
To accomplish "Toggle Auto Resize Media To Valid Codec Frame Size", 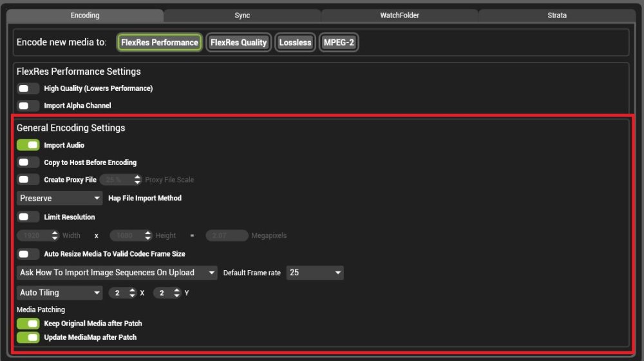I will [28, 254].
